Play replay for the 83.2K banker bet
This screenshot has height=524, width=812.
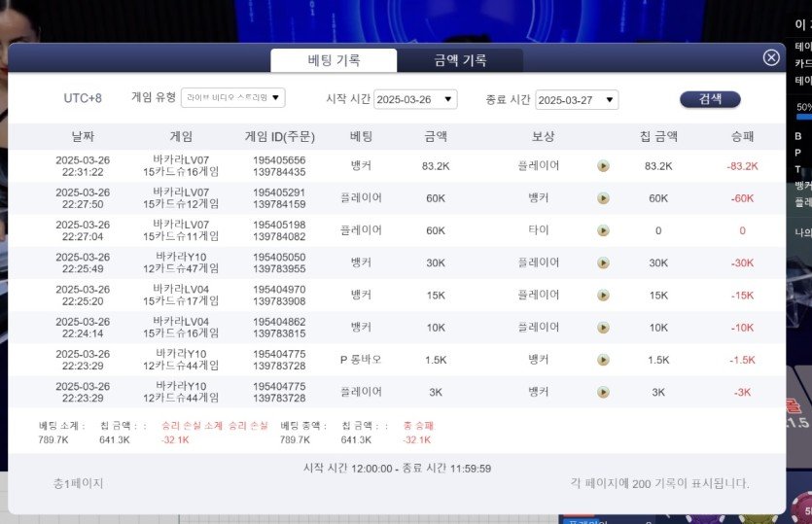coord(603,166)
